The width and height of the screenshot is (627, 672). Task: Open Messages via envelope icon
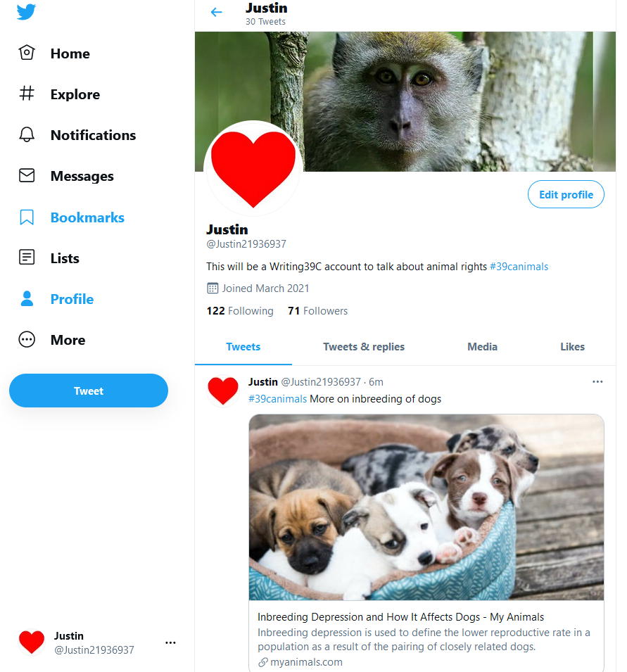click(27, 175)
